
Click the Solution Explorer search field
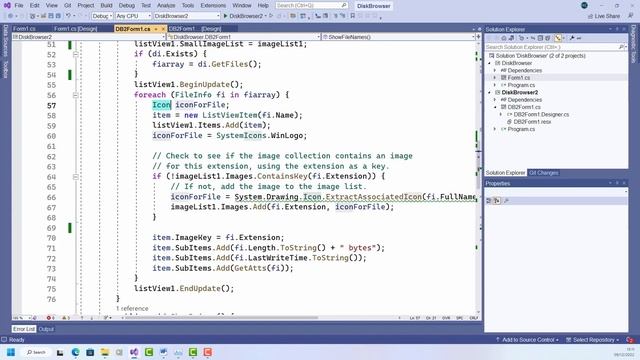tap(556, 47)
